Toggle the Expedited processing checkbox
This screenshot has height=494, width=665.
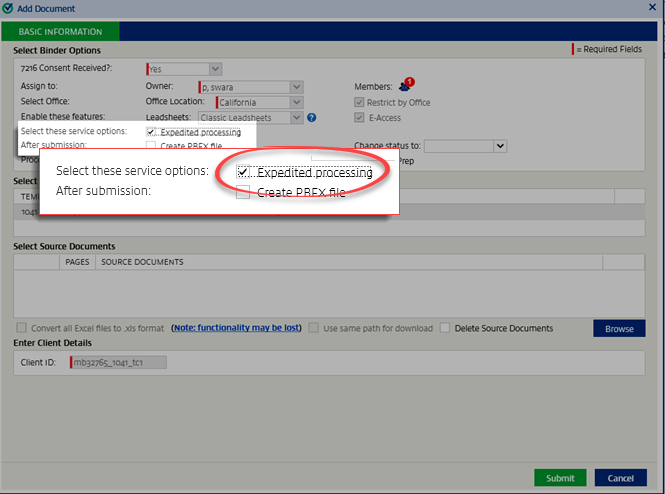pyautogui.click(x=243, y=172)
